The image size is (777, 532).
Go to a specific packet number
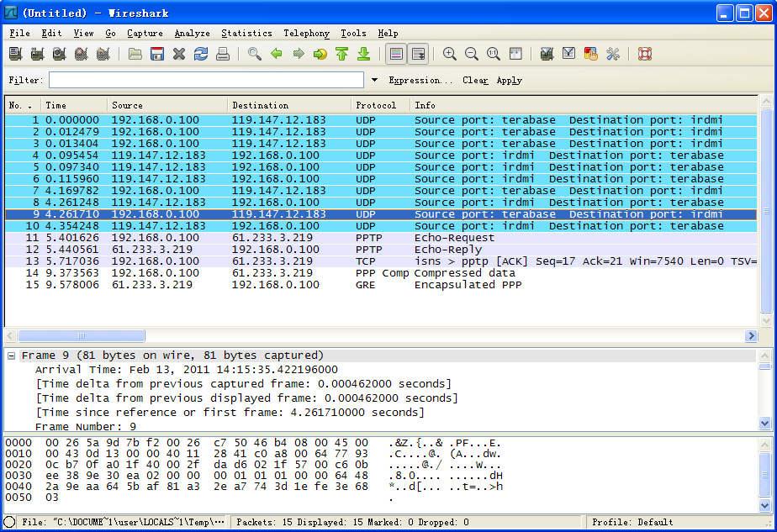320,54
